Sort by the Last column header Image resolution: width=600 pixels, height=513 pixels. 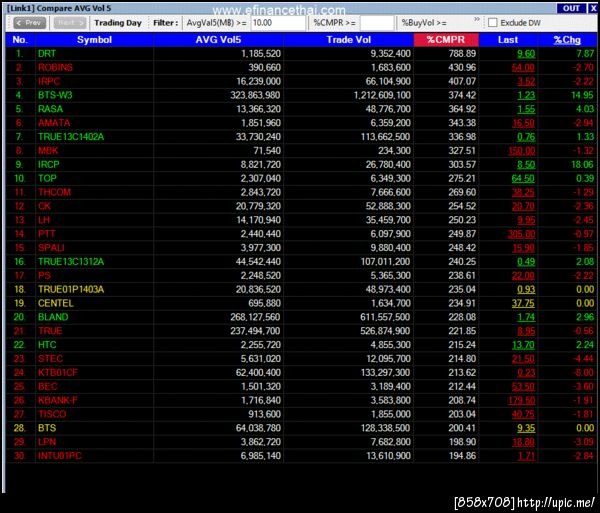click(x=508, y=40)
